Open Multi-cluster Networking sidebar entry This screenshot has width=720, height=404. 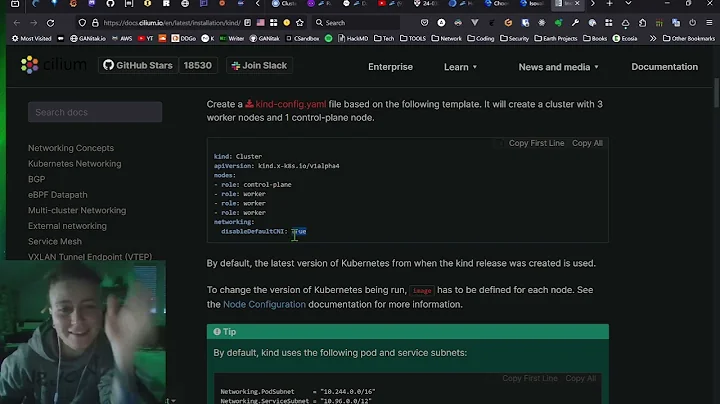77,211
